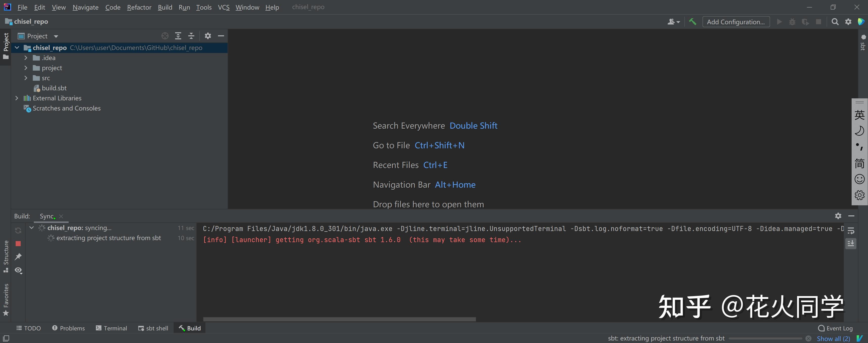Expand External Libraries node
The image size is (868, 343).
(16, 98)
